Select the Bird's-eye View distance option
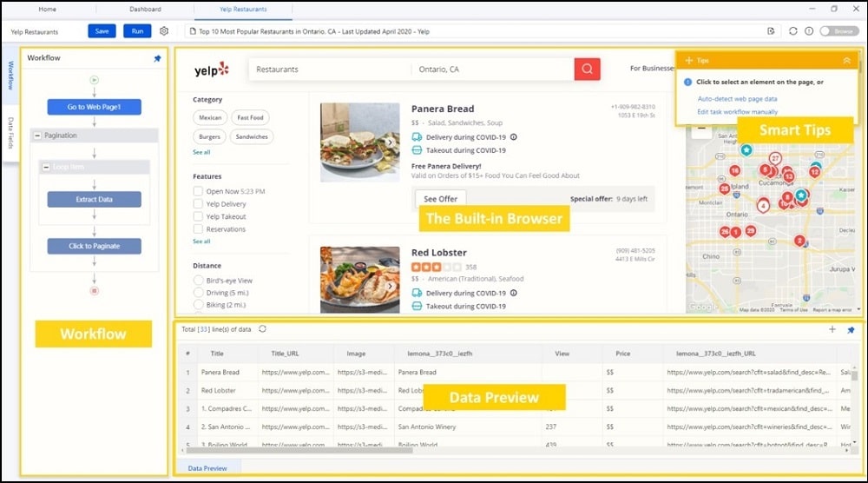Image resolution: width=868 pixels, height=483 pixels. click(198, 281)
